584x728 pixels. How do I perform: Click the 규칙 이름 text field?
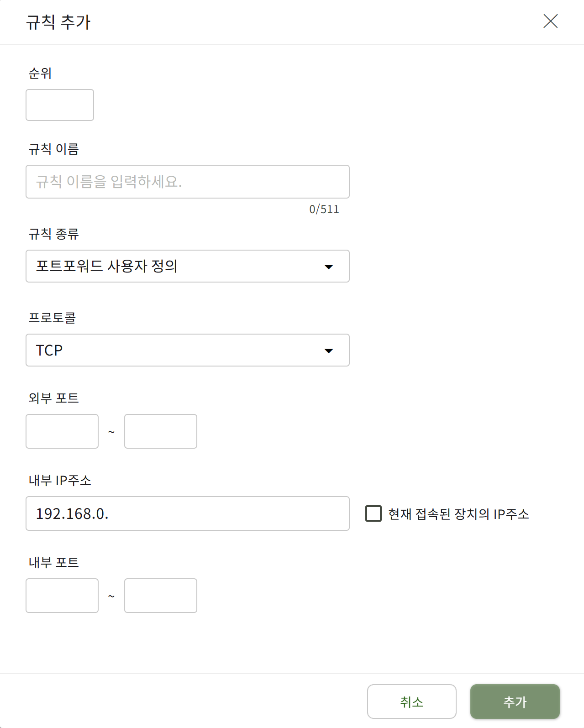pyautogui.click(x=187, y=181)
